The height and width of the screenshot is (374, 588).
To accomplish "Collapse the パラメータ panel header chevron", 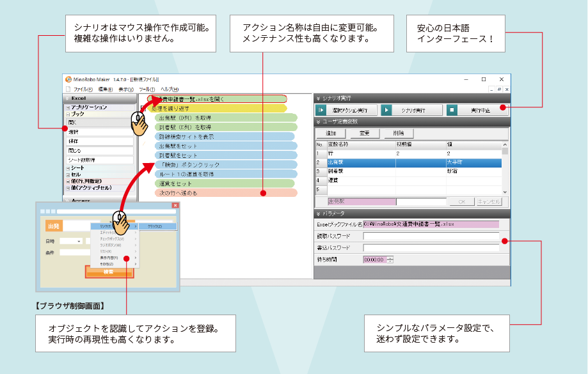I will [x=318, y=213].
